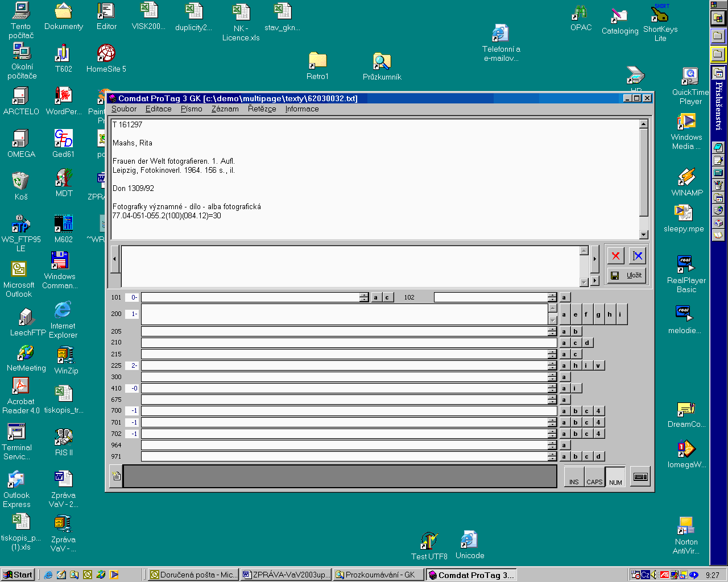728x582 pixels.
Task: Open the Řetězce menu
Action: pyautogui.click(x=262, y=109)
